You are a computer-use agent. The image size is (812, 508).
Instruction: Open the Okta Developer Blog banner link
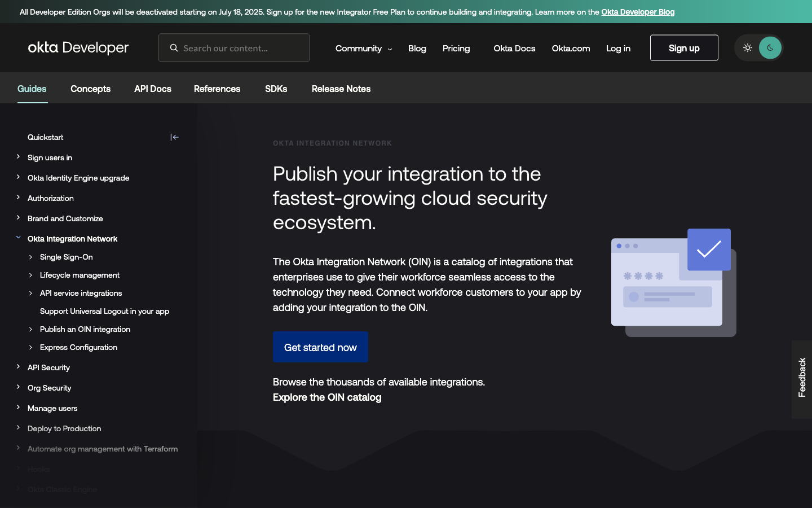(x=638, y=12)
